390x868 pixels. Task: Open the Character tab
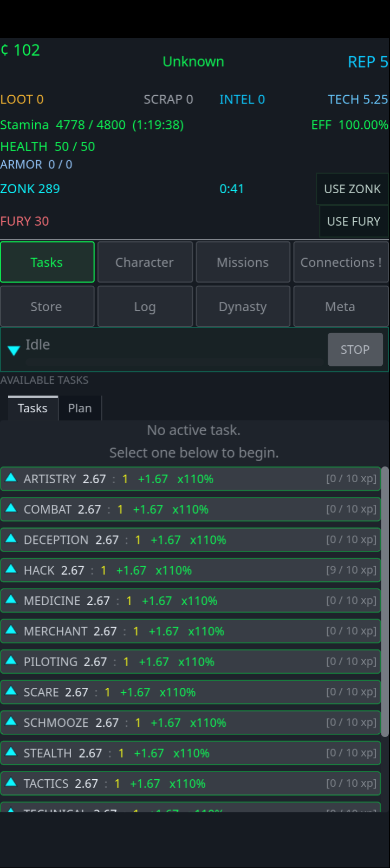coord(145,262)
